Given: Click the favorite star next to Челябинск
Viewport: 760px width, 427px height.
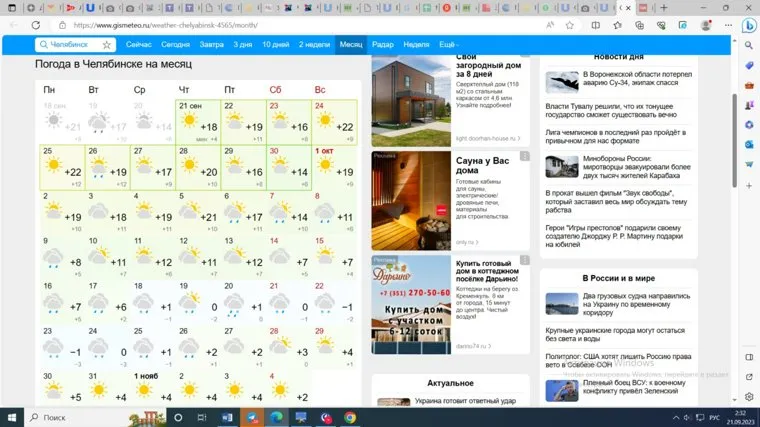Looking at the screenshot, I should (x=106, y=45).
